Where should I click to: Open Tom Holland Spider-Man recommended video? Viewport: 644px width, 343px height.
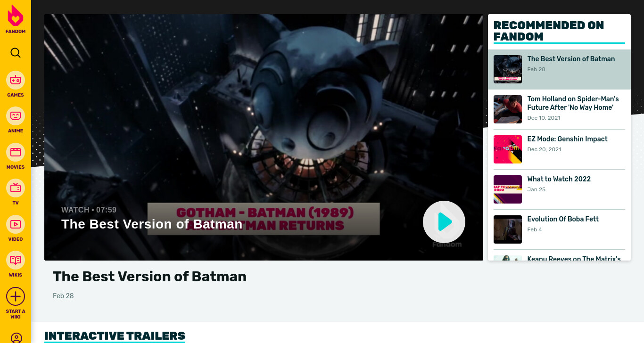(573, 103)
